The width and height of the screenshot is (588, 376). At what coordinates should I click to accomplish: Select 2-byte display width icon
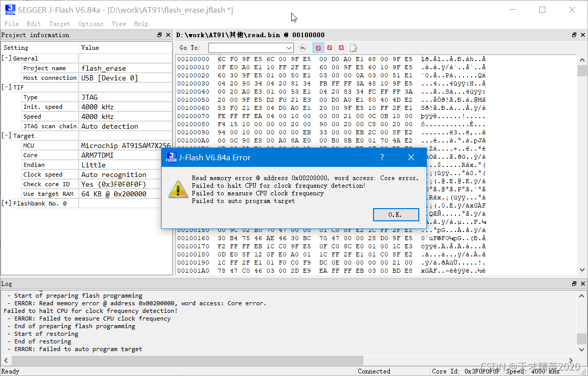[330, 48]
